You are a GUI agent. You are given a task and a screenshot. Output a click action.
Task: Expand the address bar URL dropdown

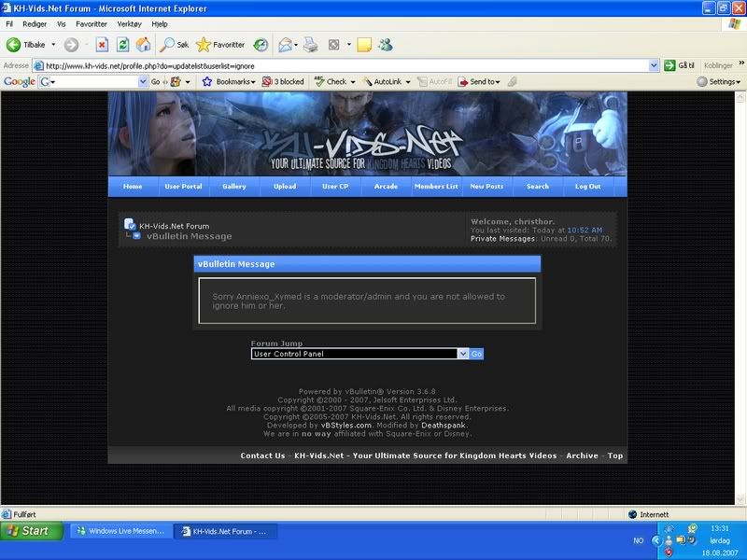pos(655,65)
